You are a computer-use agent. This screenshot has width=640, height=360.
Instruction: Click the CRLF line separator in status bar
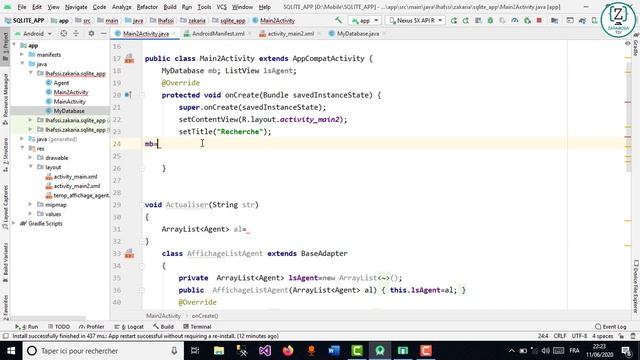tap(559, 336)
